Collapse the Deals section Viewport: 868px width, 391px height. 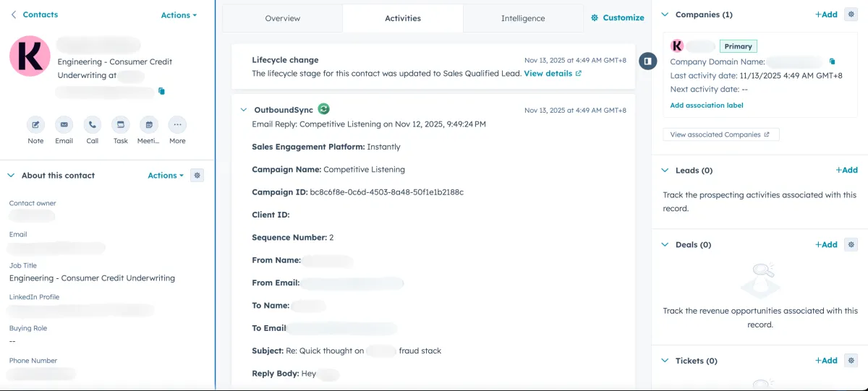pos(665,245)
